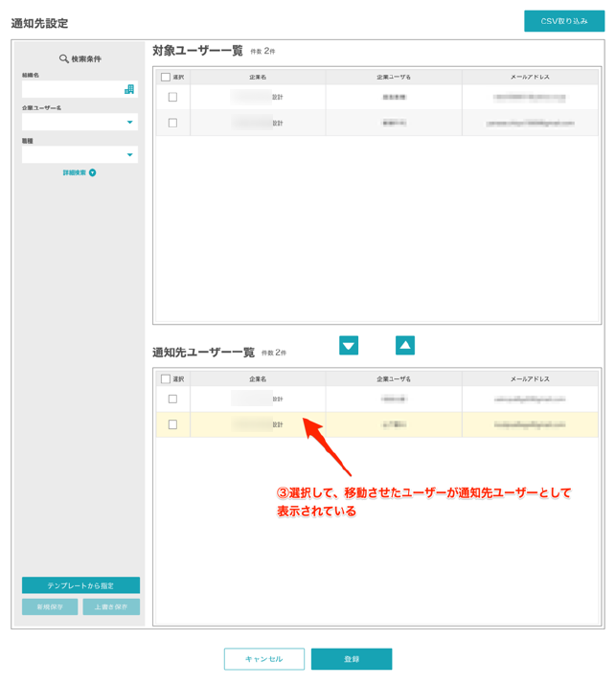Check highlighted second row in 通知先ユーザー一覧

[172, 424]
